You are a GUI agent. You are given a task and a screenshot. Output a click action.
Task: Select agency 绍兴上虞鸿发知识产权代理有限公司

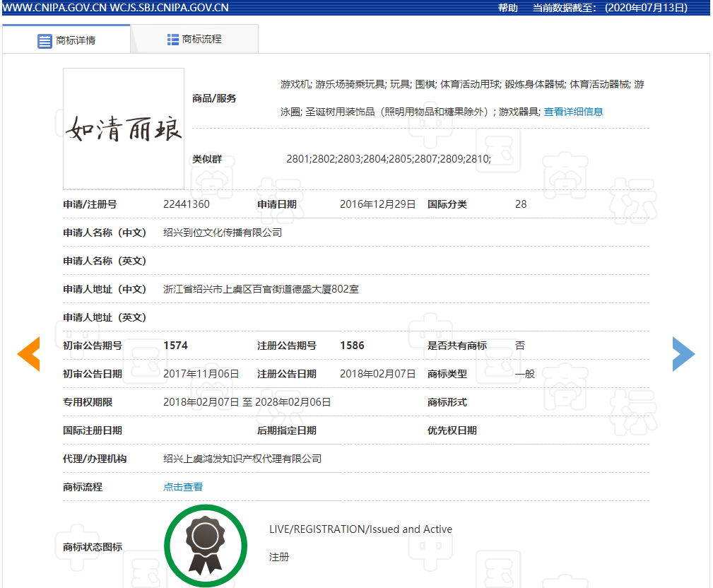tap(242, 459)
